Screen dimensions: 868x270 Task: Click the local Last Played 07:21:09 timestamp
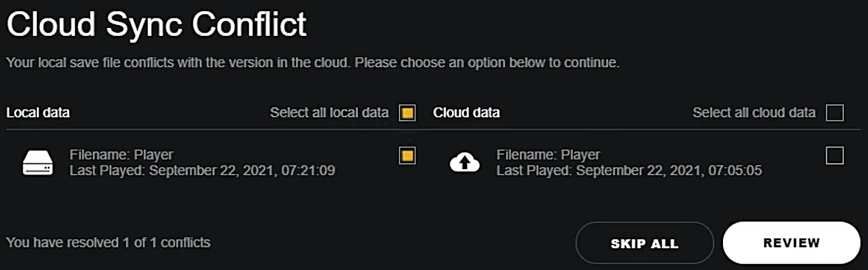point(202,171)
